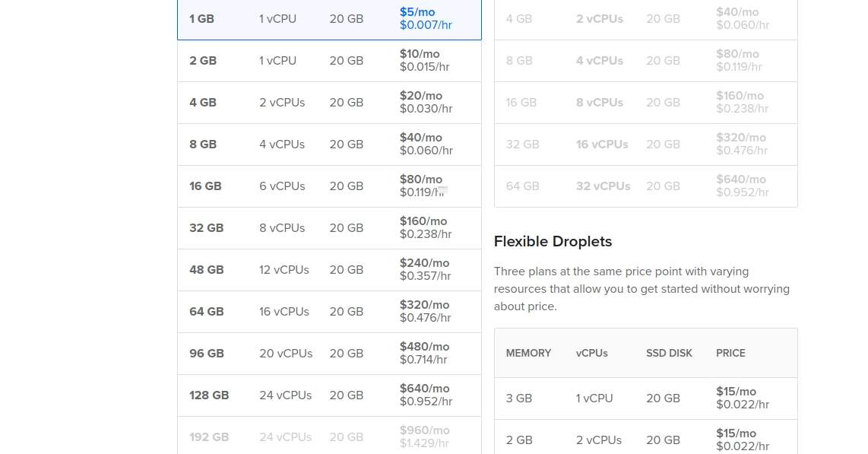Select the 8 GB plan priced $40/mo
The width and height of the screenshot is (868, 454).
(329, 144)
